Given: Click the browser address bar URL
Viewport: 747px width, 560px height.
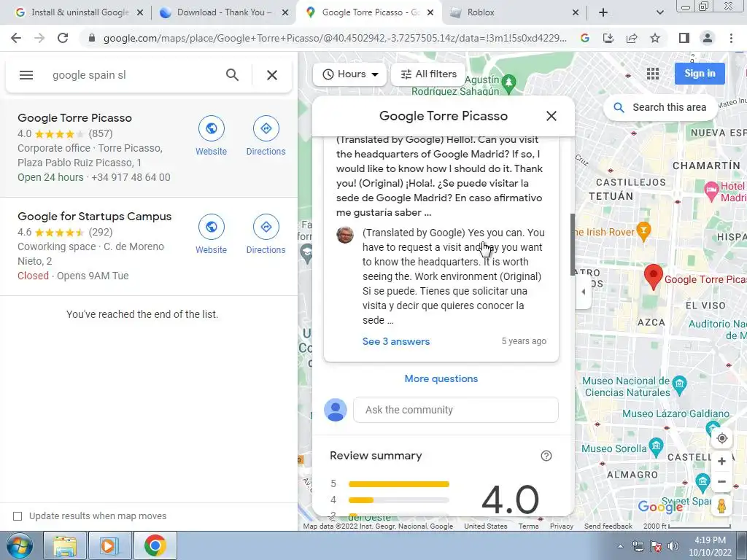Looking at the screenshot, I should click(335, 38).
